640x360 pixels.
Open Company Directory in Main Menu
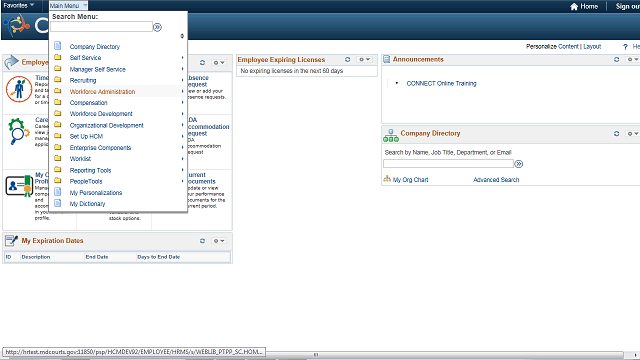95,47
